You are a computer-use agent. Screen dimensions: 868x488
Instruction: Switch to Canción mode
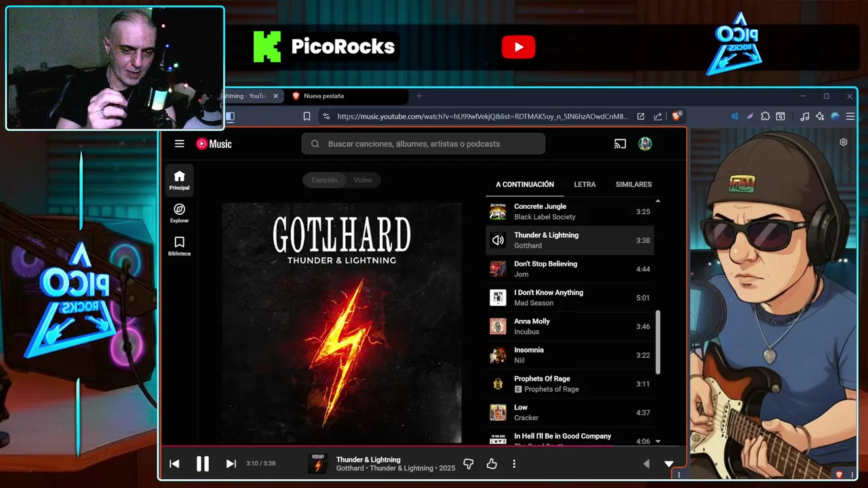coord(324,180)
